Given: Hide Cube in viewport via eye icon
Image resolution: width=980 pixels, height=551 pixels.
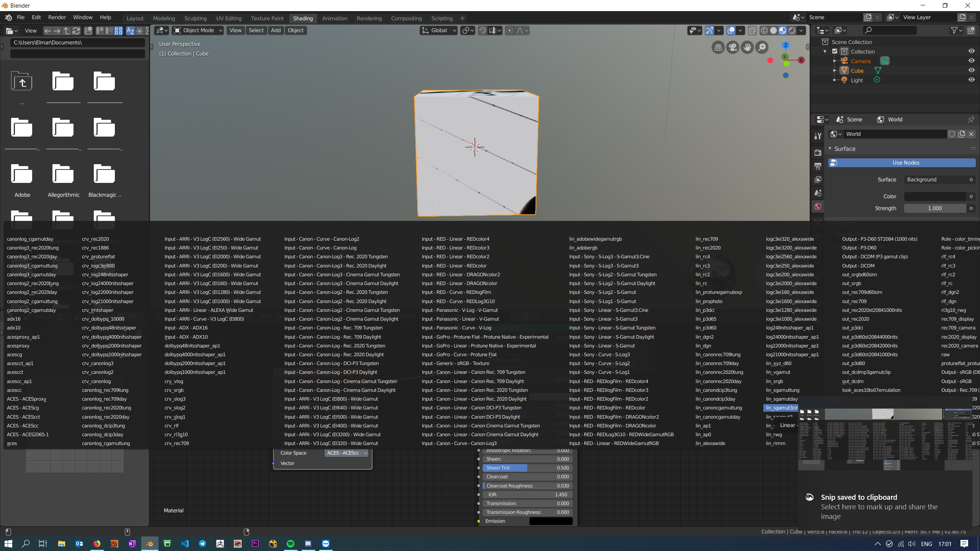Looking at the screenshot, I should point(972,70).
